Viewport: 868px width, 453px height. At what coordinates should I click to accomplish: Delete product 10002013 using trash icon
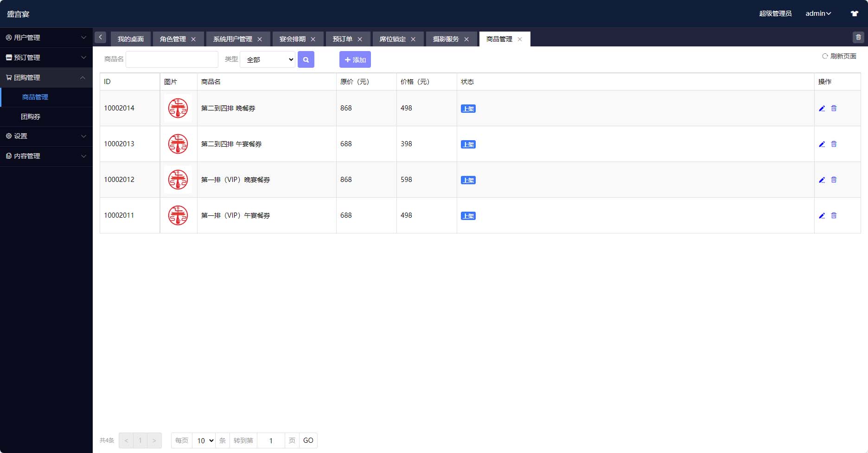pyautogui.click(x=834, y=144)
